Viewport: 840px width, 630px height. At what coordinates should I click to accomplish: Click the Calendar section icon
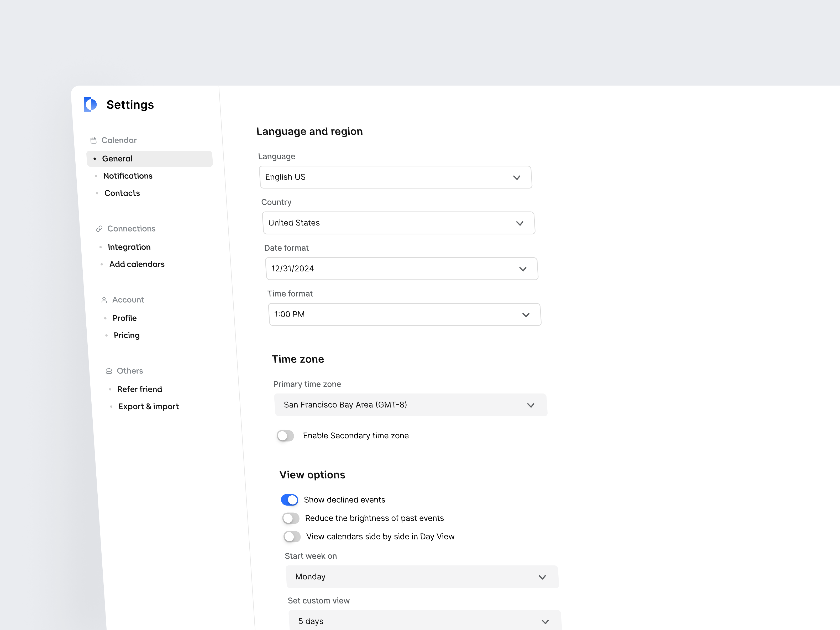point(93,140)
